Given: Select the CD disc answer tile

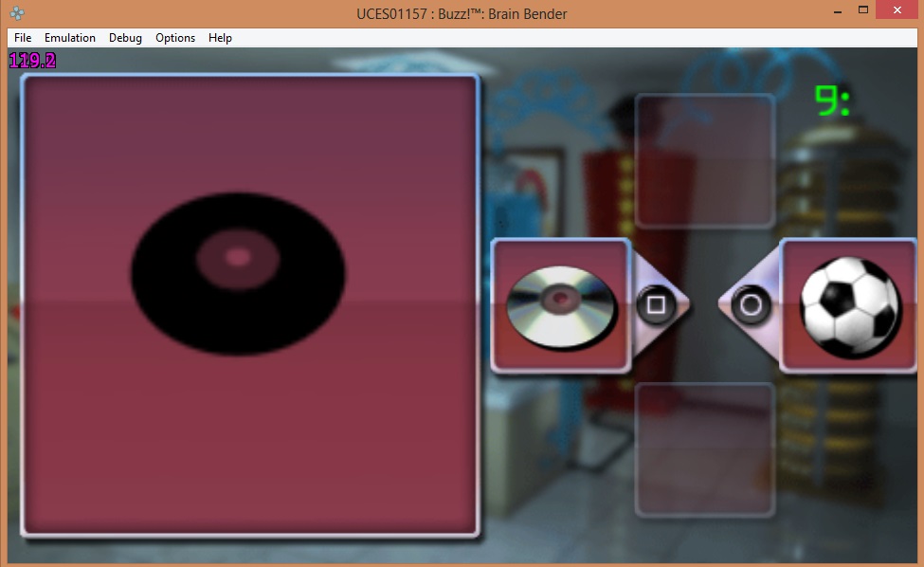Looking at the screenshot, I should pos(560,304).
